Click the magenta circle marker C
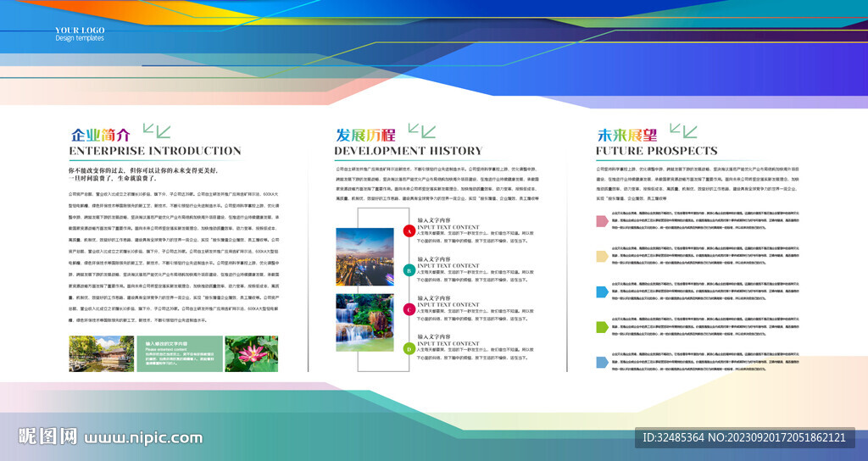 coord(409,309)
